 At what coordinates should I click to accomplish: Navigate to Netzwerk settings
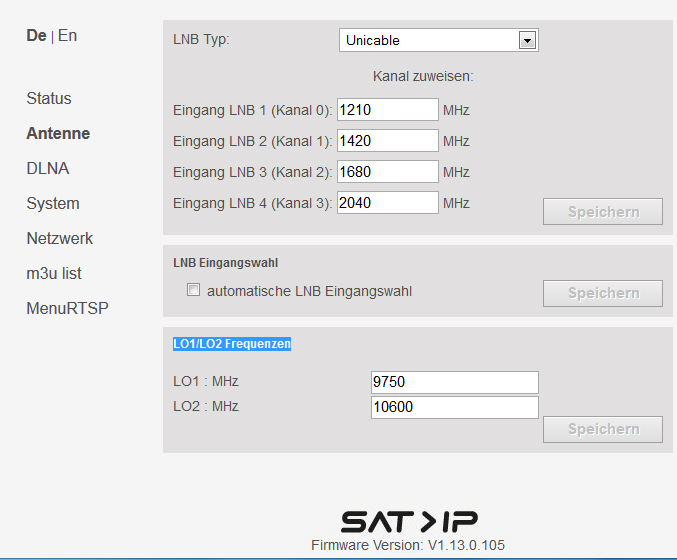(x=59, y=239)
